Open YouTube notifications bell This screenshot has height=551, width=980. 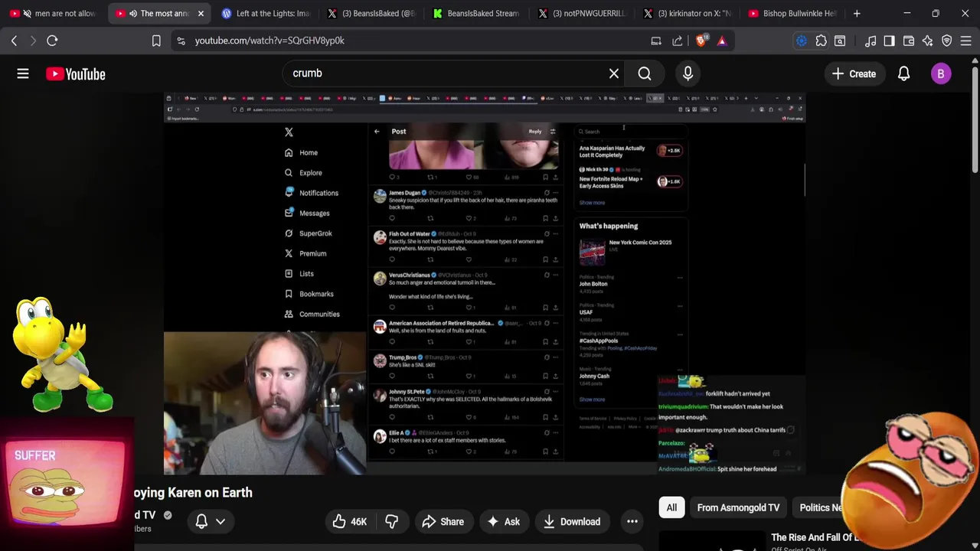coord(903,73)
